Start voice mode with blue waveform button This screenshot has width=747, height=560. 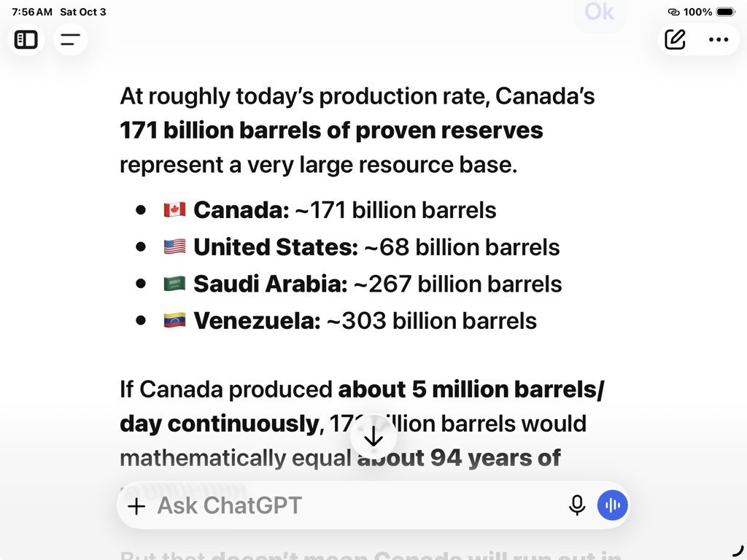point(612,505)
